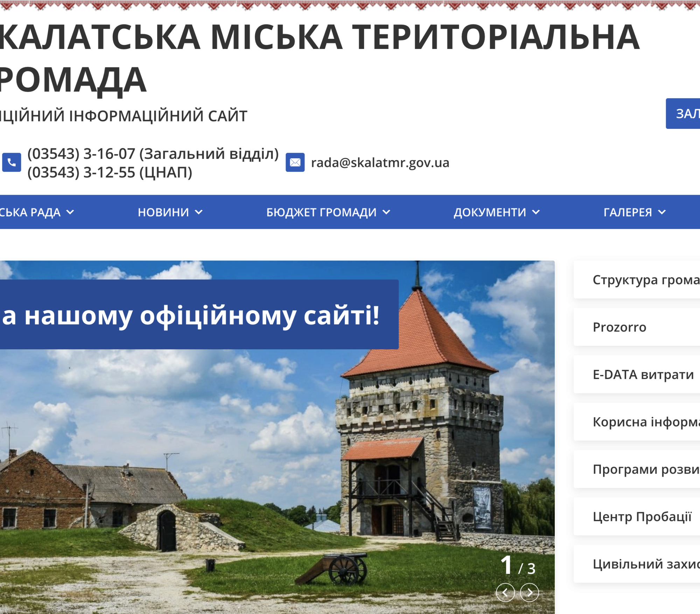Screen dimensions: 700x614
Task: Expand the НОВИНИ menu chevron
Action: tap(199, 212)
